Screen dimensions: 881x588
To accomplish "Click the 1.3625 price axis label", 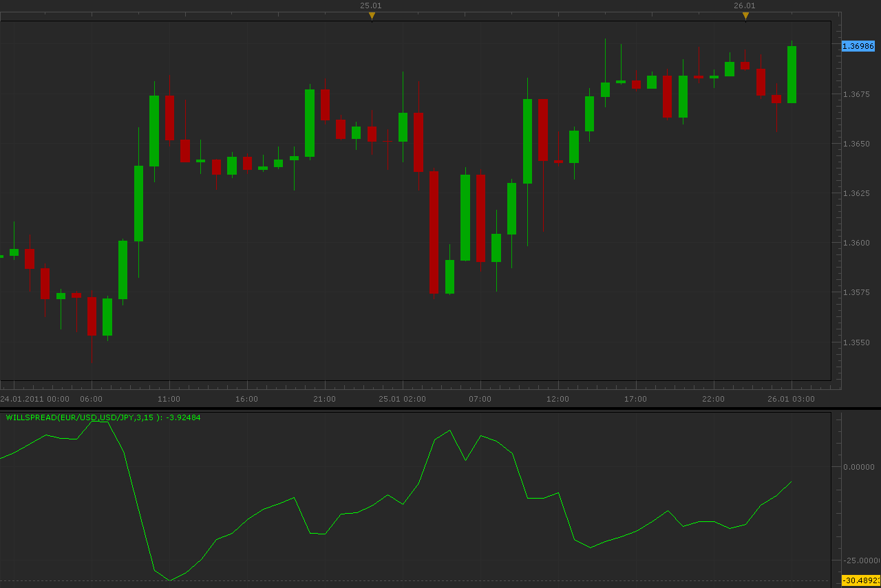I will [856, 193].
